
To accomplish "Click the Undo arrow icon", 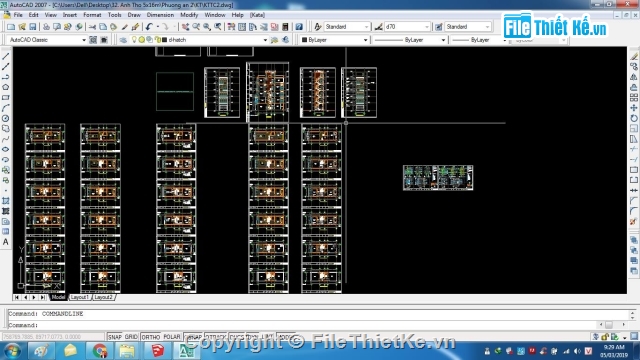I will pos(149,27).
